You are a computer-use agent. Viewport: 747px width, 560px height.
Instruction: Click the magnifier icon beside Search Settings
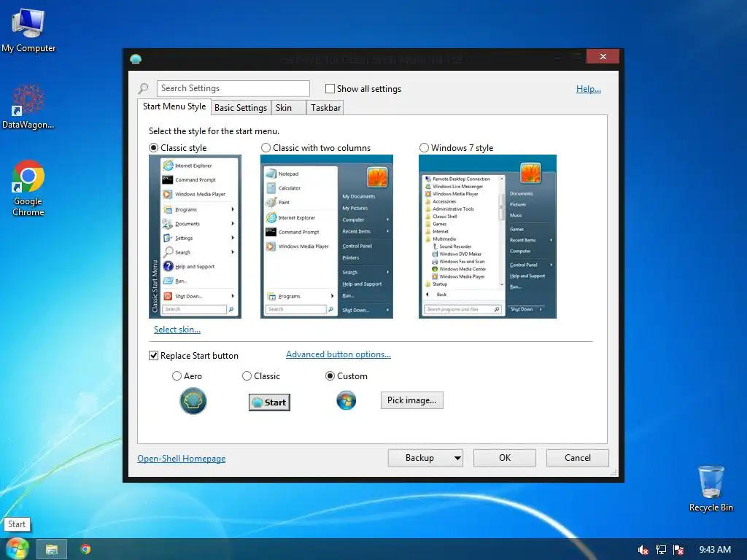click(x=144, y=88)
